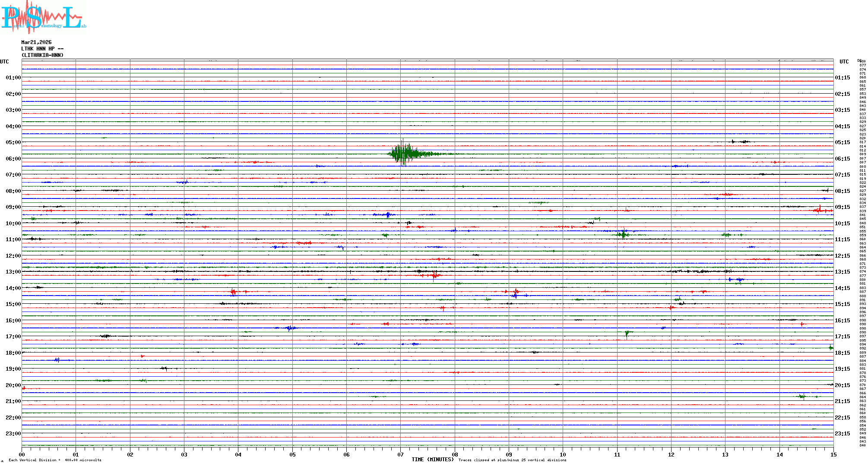Click the minute 11 axis tick label
This screenshot has width=868, height=466.
(617, 455)
